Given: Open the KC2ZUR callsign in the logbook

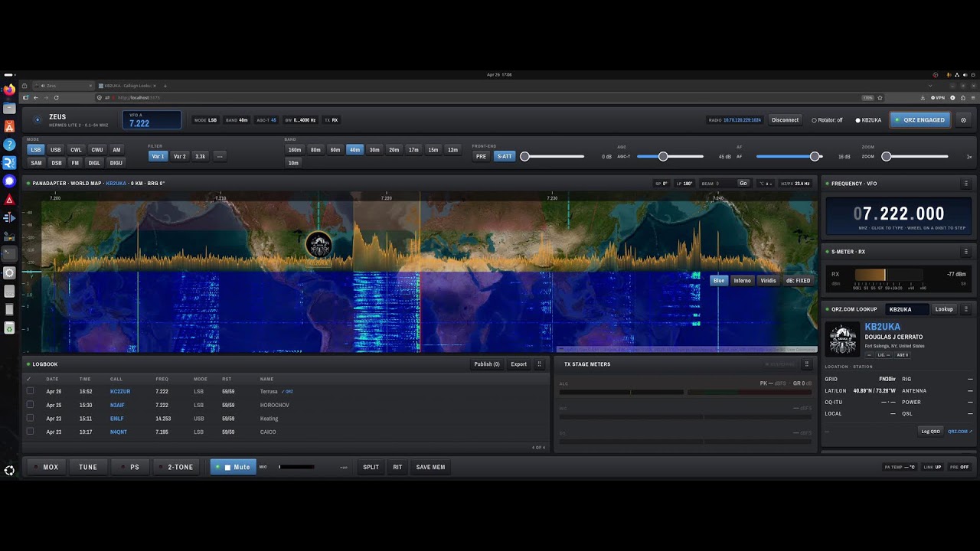Looking at the screenshot, I should coord(120,391).
